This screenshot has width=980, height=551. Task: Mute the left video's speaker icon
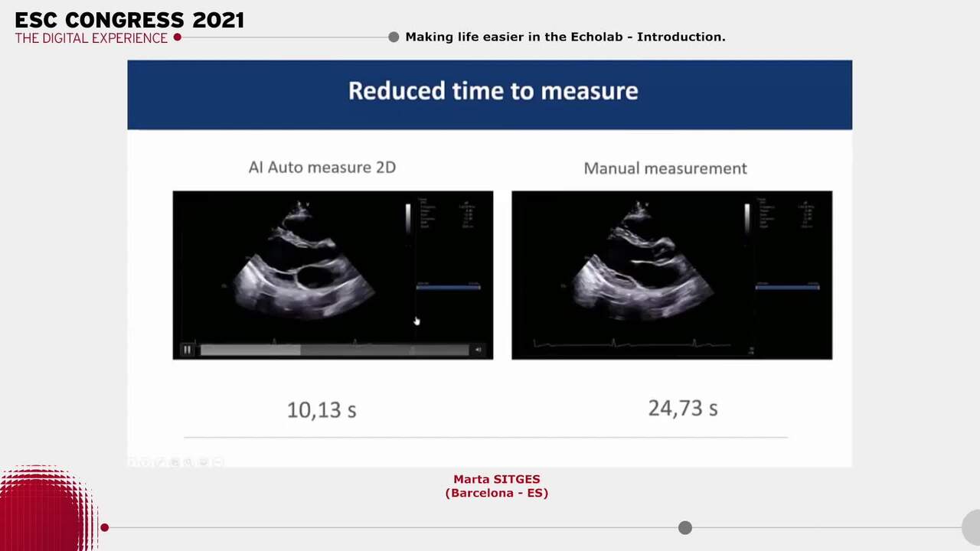point(479,350)
